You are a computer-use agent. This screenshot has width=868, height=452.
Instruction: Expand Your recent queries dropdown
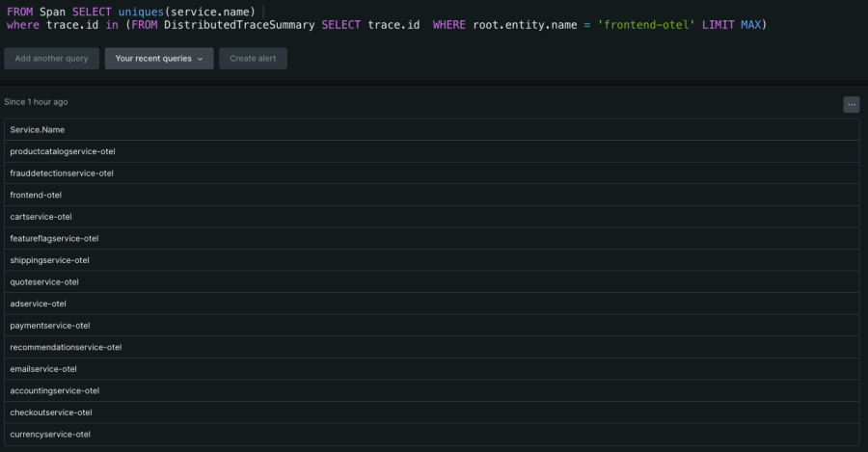coord(159,59)
